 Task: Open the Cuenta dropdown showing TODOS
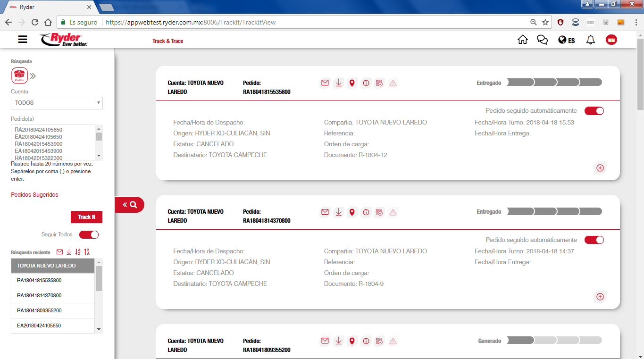(x=57, y=103)
